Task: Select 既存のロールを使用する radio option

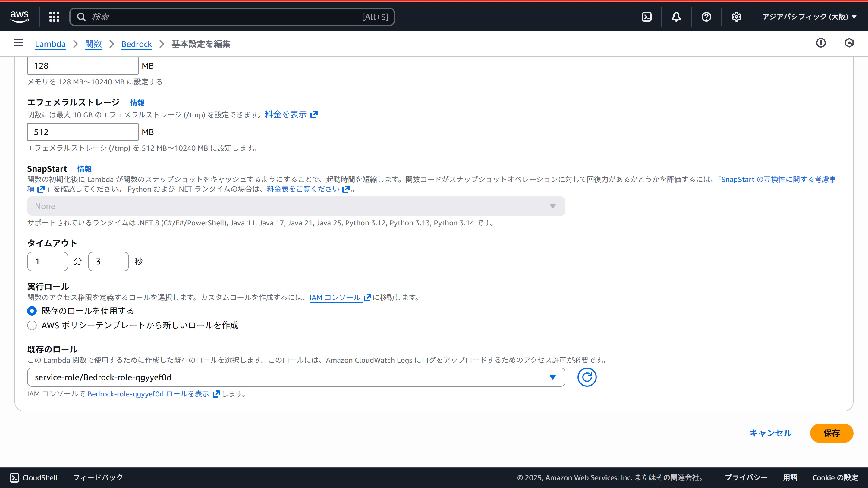Action: tap(32, 311)
